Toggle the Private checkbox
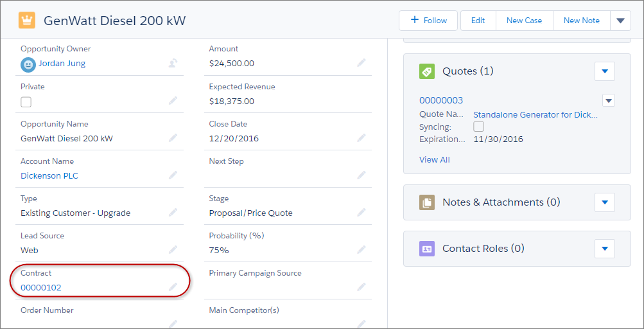 tap(26, 102)
